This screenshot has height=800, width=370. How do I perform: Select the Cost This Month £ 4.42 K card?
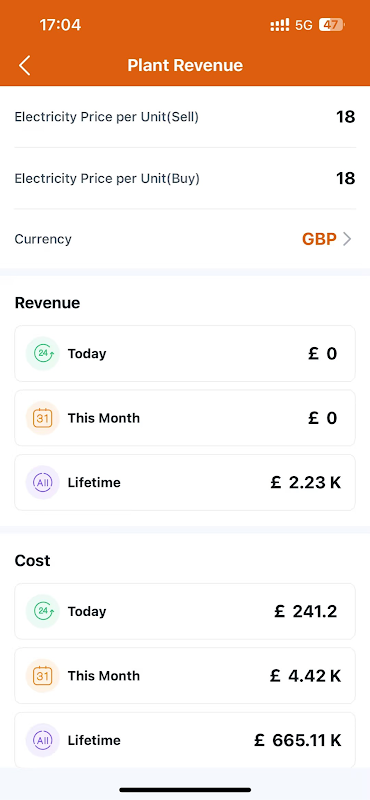[x=185, y=676]
